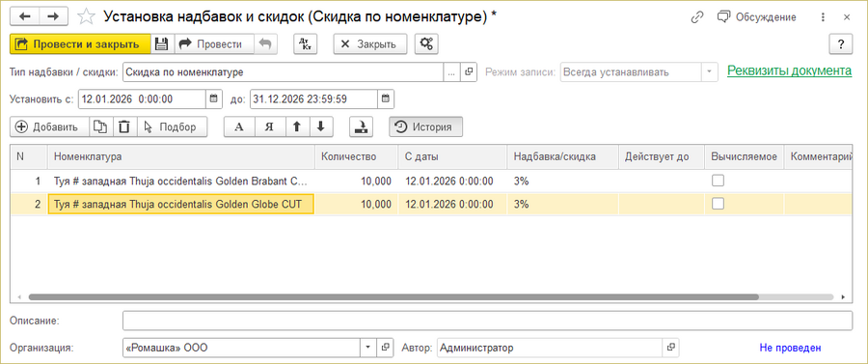868x364 pixels.
Task: Open the Автор item form icon
Action: (x=671, y=348)
